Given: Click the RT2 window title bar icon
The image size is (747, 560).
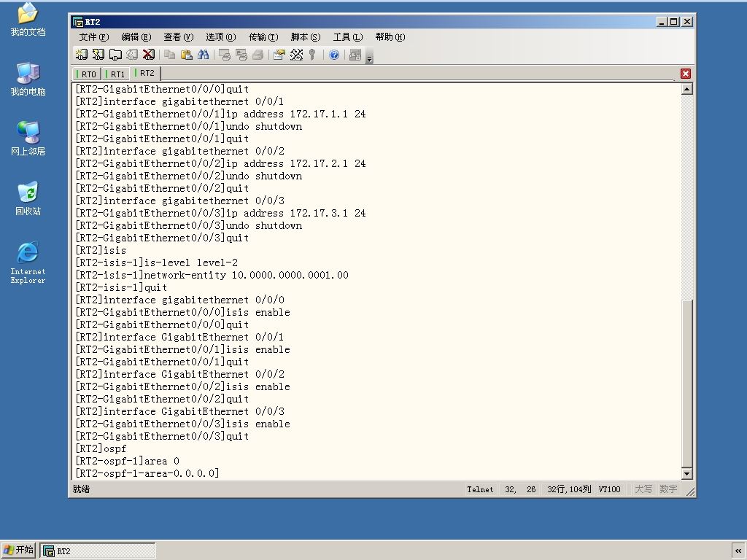Looking at the screenshot, I should 77,22.
